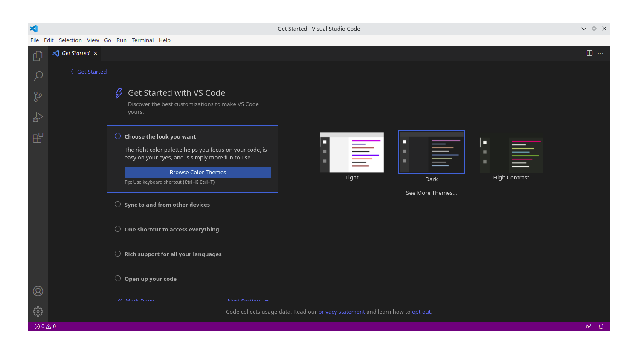The image size is (638, 364).
Task: Click Browse Color Themes button
Action: click(x=198, y=172)
